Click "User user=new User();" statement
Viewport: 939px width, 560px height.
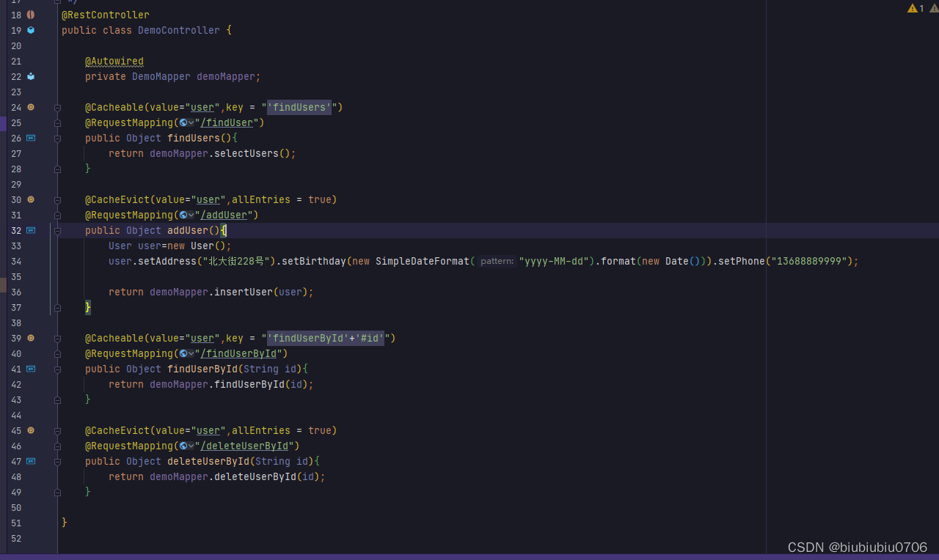[170, 246]
